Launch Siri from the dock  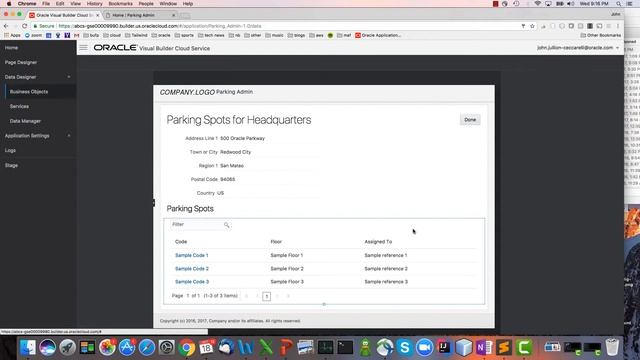pos(47,347)
